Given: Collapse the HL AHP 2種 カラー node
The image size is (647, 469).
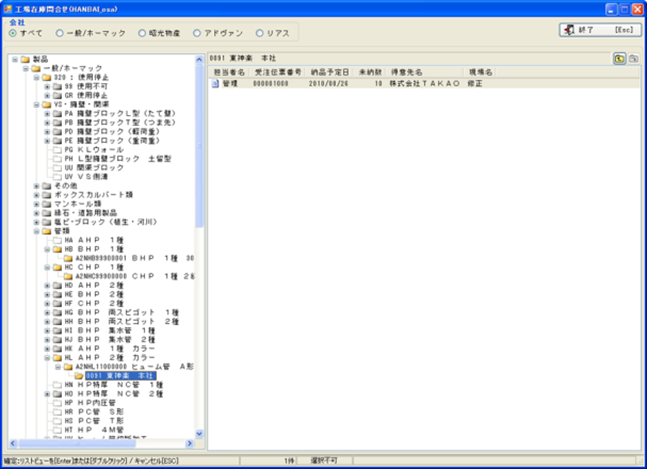Looking at the screenshot, I should [47, 358].
